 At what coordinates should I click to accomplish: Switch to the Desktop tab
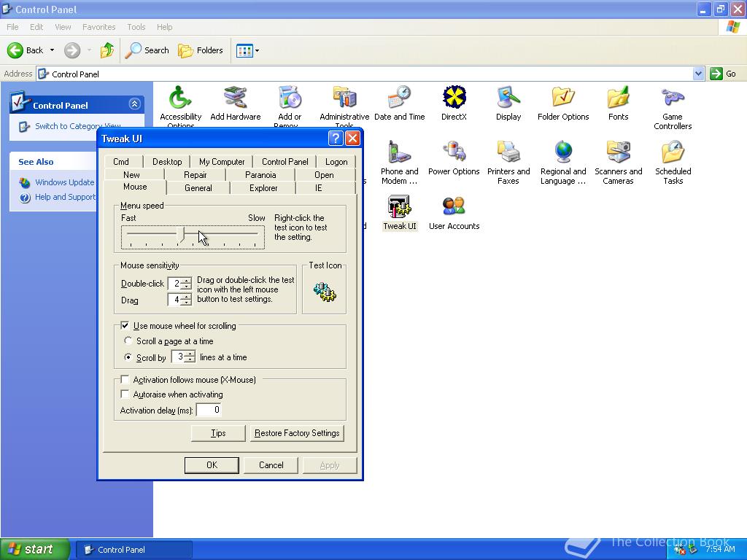[167, 162]
